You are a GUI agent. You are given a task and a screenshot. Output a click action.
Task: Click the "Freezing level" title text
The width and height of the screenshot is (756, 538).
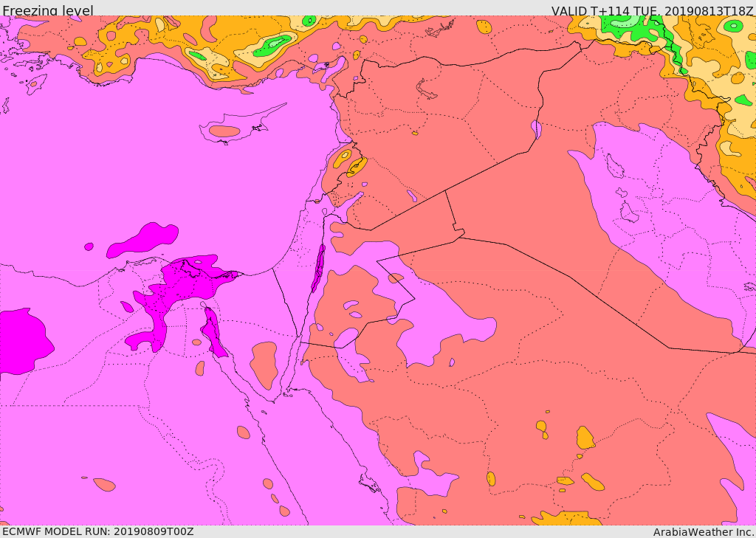coord(48,10)
